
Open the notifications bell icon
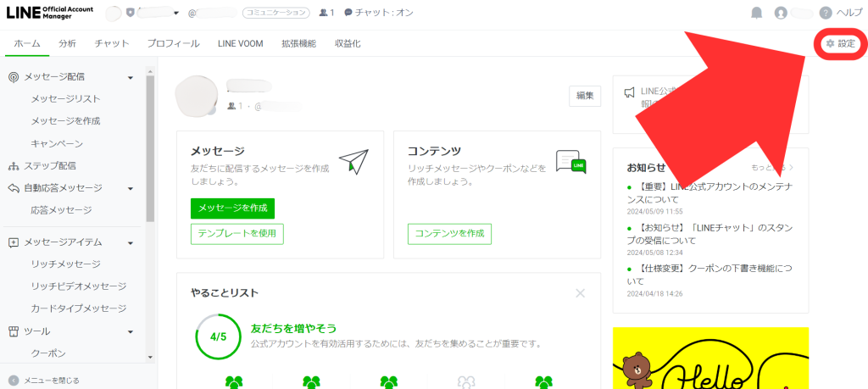pyautogui.click(x=756, y=13)
